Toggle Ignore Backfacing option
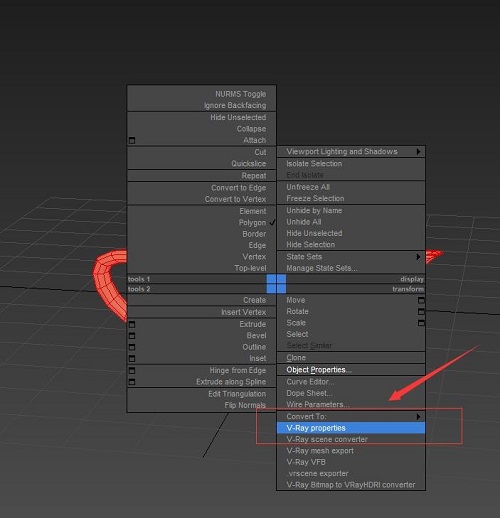 (x=235, y=105)
